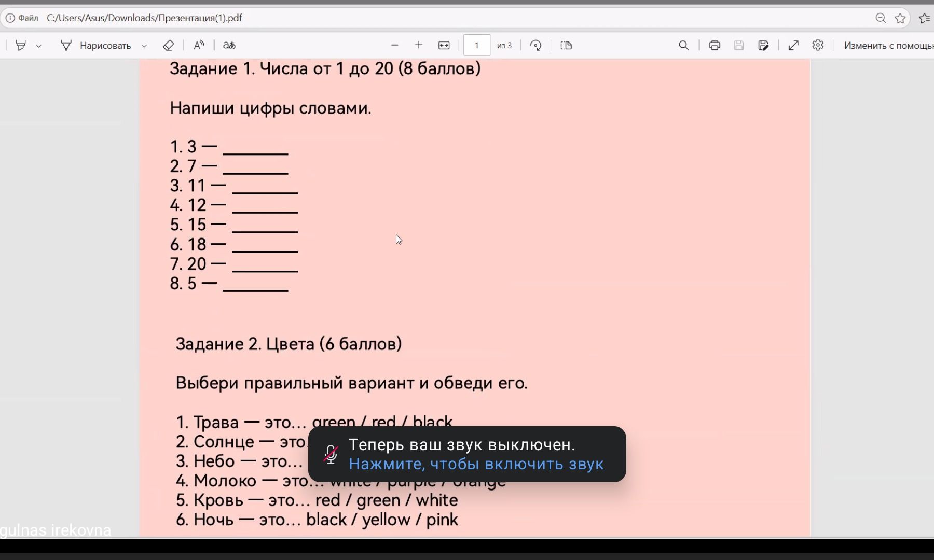
Task: Click the gulnas irekovna name label
Action: [x=56, y=530]
